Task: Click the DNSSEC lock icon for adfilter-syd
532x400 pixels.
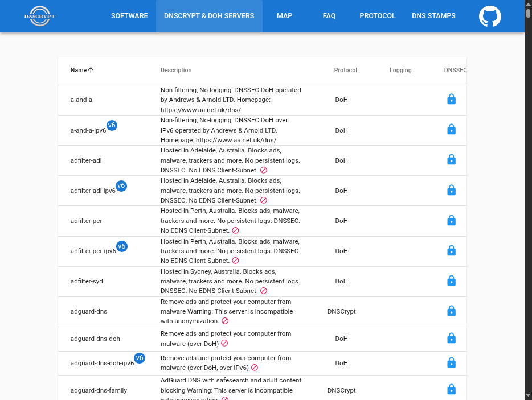Action: tap(451, 281)
